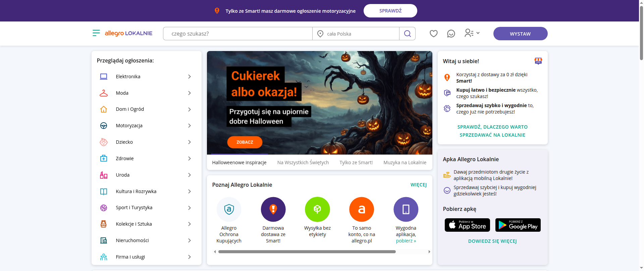Image resolution: width=644 pixels, height=271 pixels.
Task: Click the Dom i Ogród house icon
Action: pyautogui.click(x=104, y=109)
